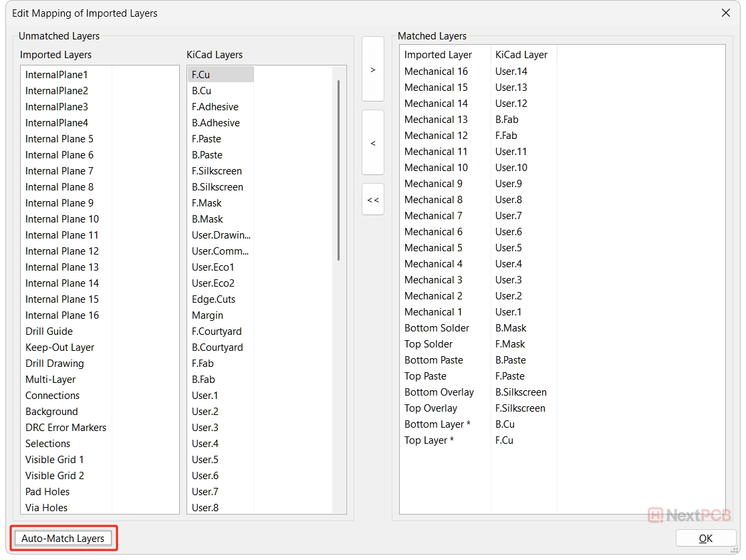The width and height of the screenshot is (746, 560).
Task: Select Mechanical 16 matched layer row
Action: [436, 72]
